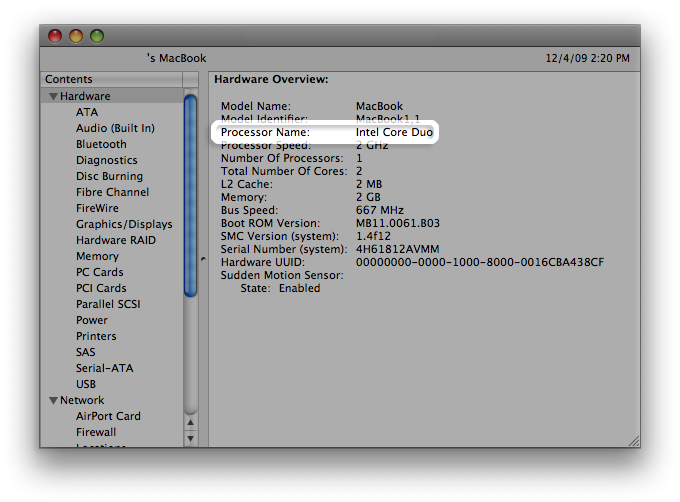Show FireWire device information
This screenshot has width=680, height=502.
[97, 208]
